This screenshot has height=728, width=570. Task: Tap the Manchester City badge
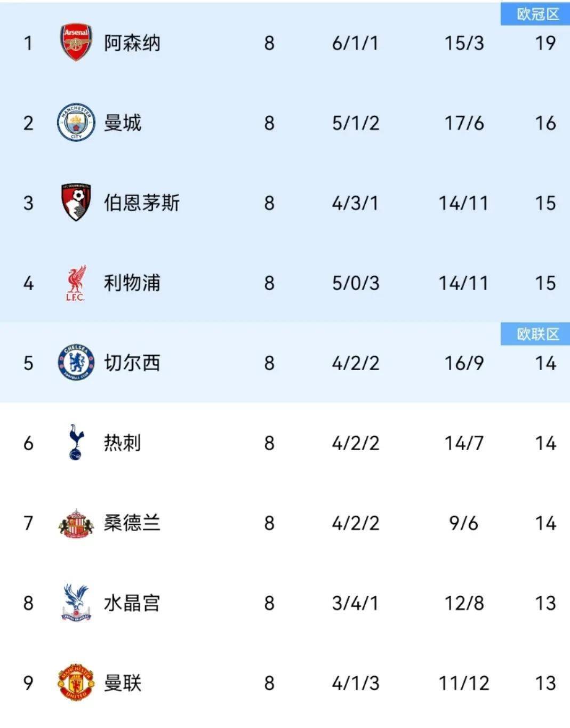click(76, 123)
